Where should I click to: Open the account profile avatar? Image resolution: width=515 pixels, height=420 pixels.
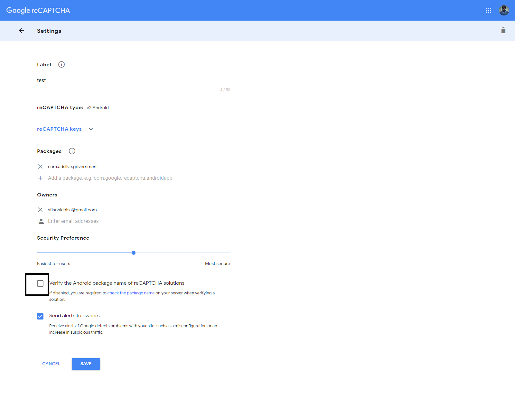point(504,10)
